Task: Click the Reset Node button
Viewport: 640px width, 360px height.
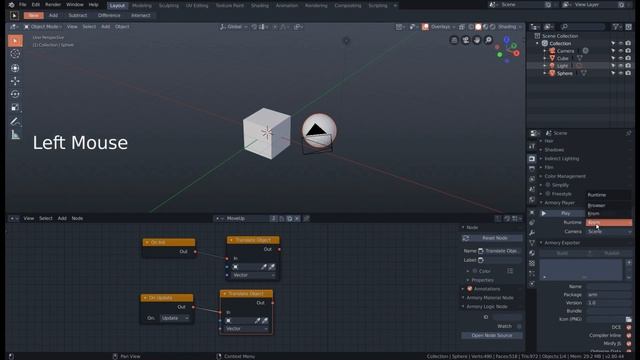Action: pyautogui.click(x=492, y=238)
